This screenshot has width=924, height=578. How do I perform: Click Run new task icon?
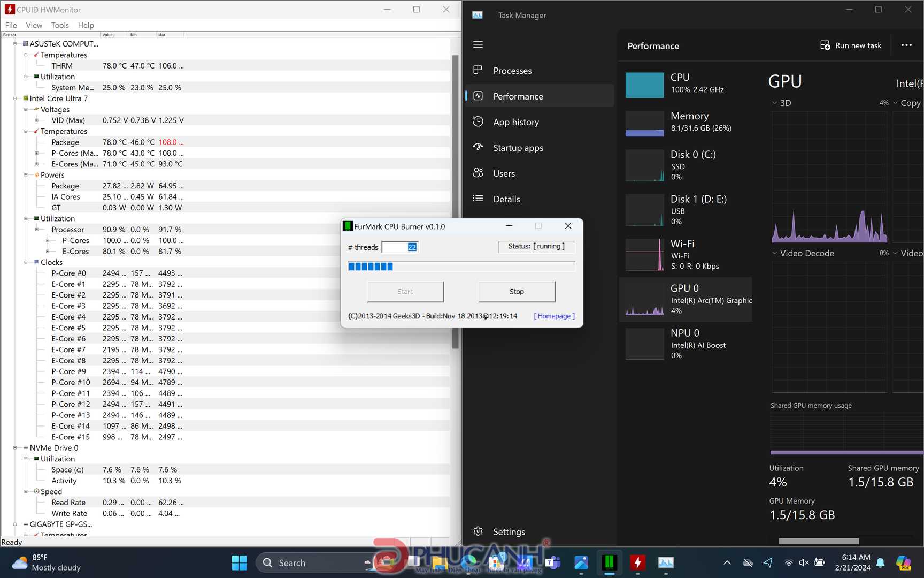[825, 45]
